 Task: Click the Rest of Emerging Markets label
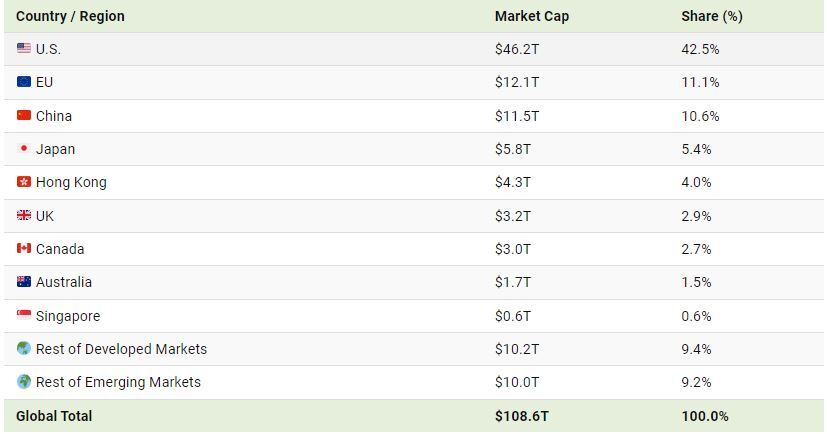click(x=118, y=382)
